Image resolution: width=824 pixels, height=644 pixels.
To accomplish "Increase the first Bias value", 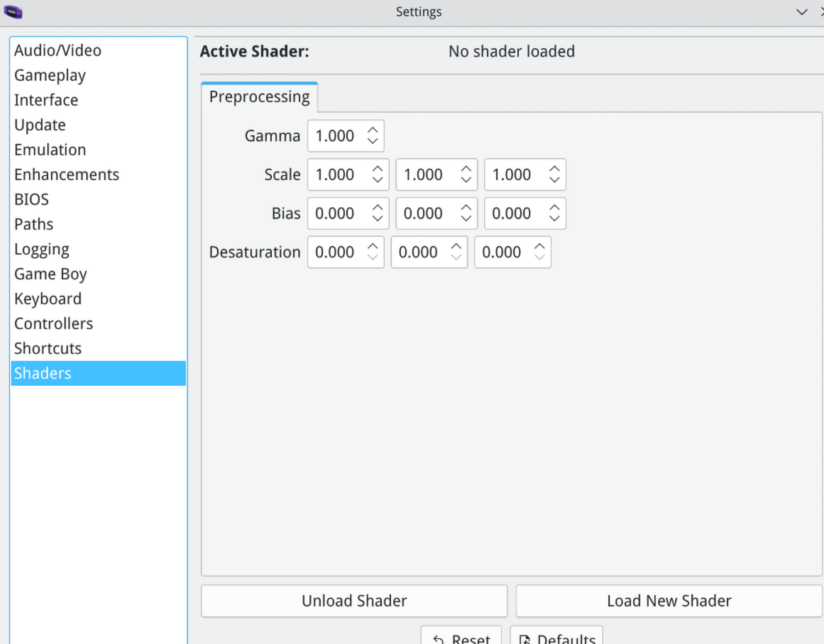I will [x=378, y=208].
